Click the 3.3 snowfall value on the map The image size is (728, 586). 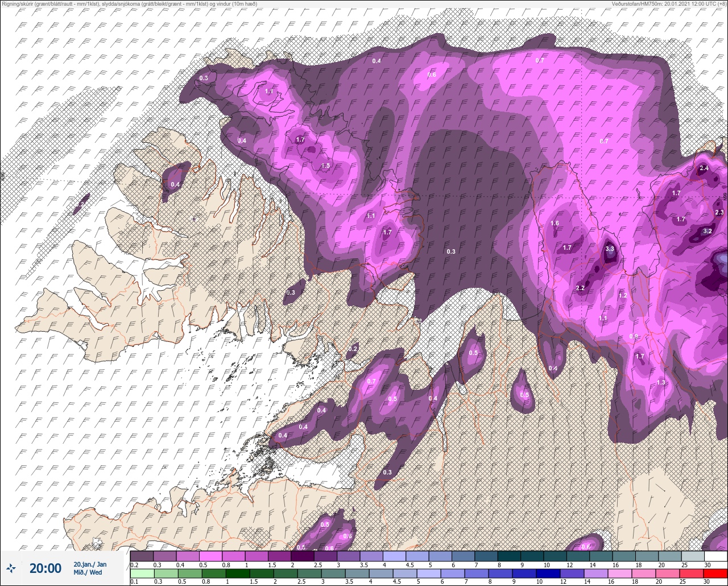[610, 249]
